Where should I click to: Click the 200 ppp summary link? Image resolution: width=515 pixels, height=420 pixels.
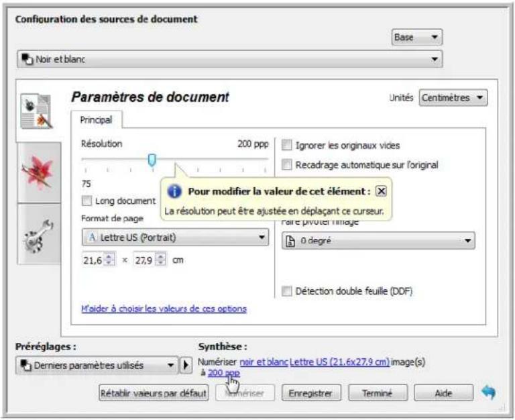224,372
